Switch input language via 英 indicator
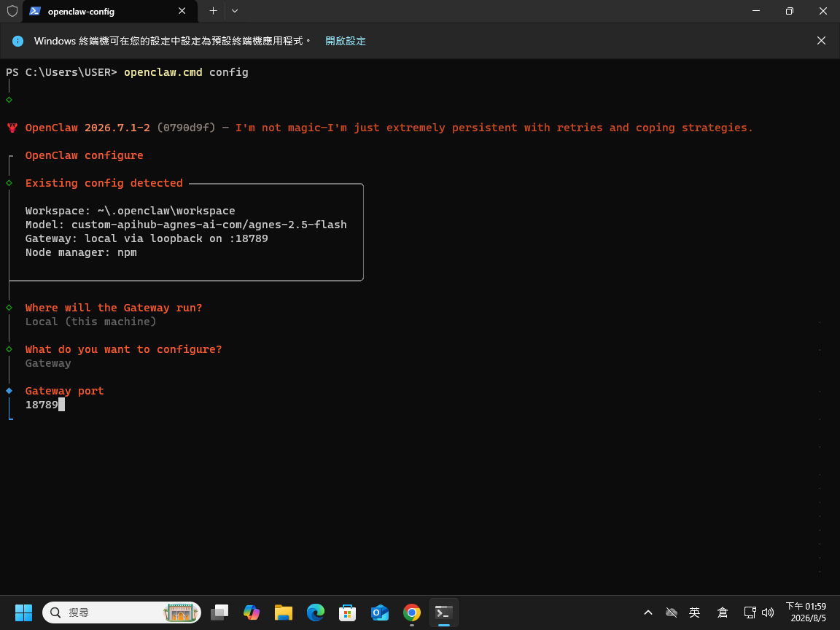The image size is (840, 630). click(695, 612)
